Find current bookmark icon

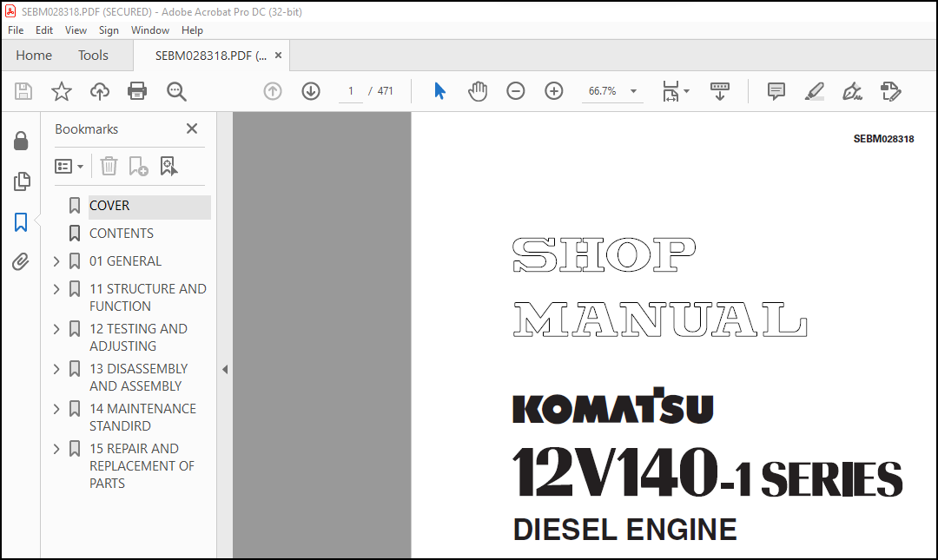click(x=168, y=166)
